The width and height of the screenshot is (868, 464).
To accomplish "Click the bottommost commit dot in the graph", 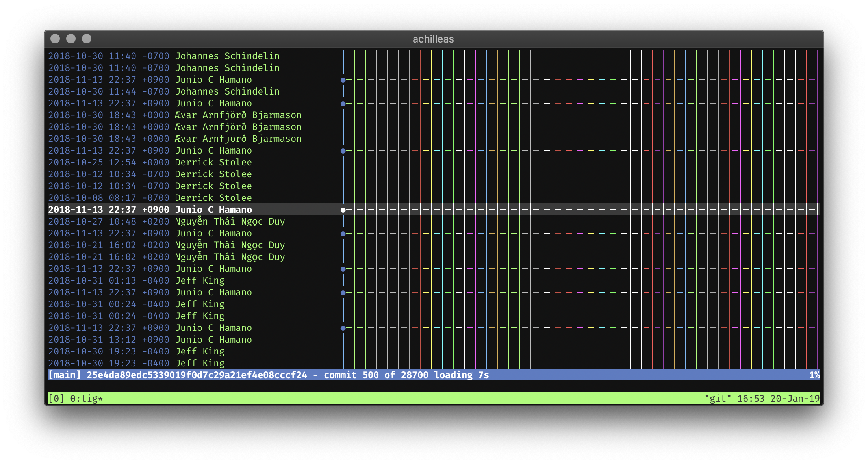I will pos(343,328).
